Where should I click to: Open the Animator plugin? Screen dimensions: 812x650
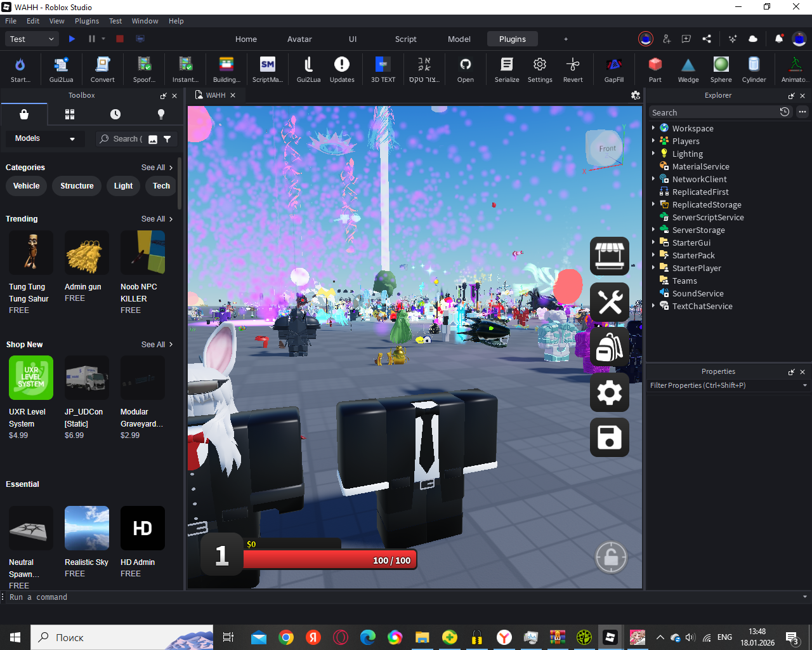(794, 69)
